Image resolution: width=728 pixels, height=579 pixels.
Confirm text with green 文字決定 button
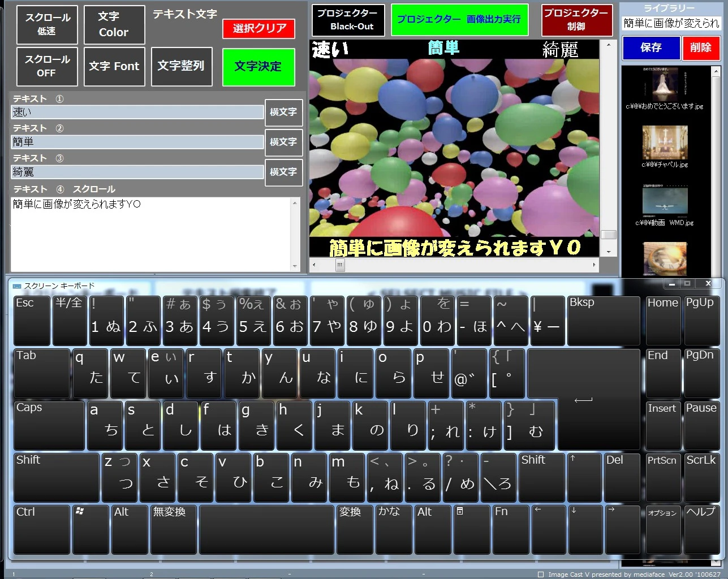259,67
